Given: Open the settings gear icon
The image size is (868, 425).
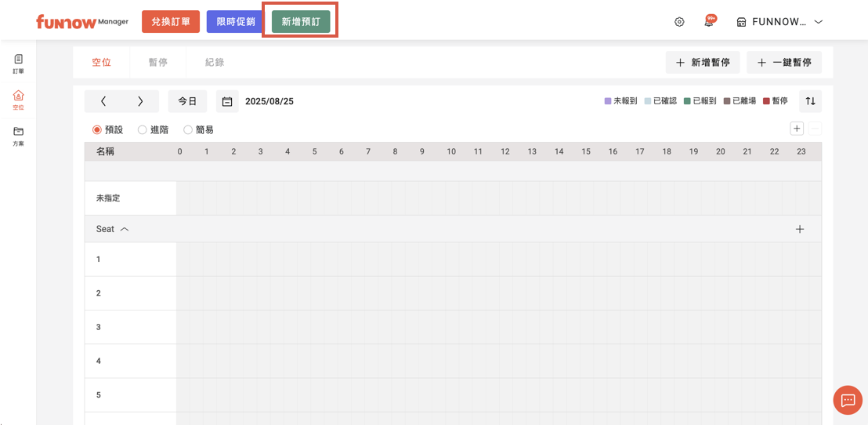Looking at the screenshot, I should pyautogui.click(x=679, y=22).
